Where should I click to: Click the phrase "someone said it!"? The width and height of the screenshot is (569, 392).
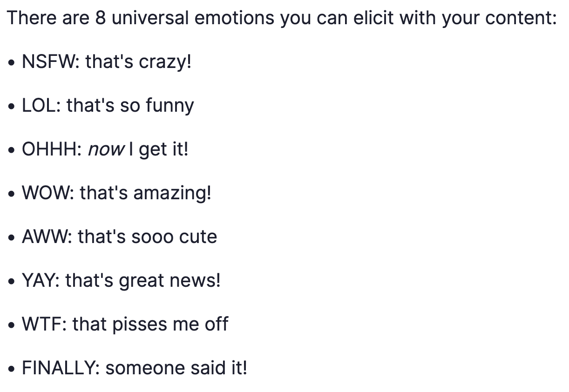pos(176,368)
